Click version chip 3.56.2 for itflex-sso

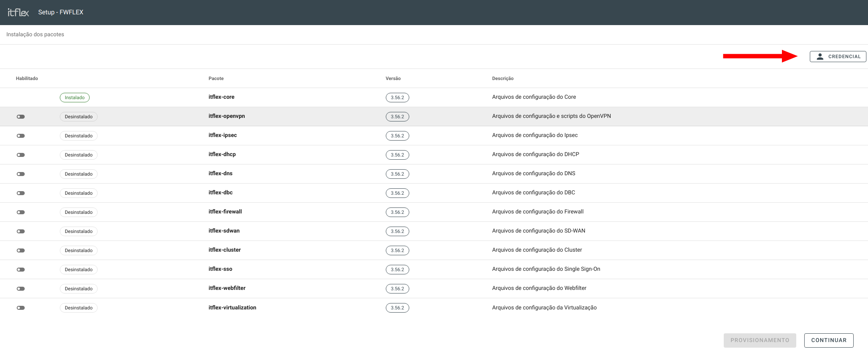397,270
